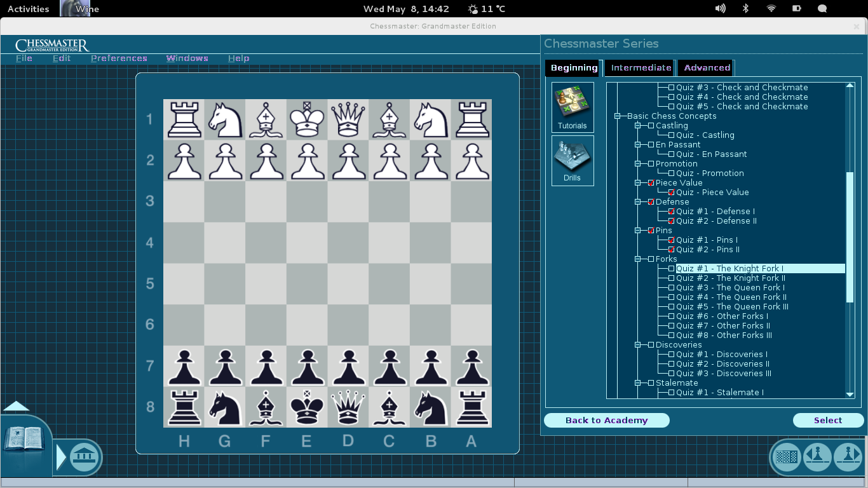Screen dimensions: 868x488
Task: Click the white pawn on E2
Action: (x=307, y=161)
